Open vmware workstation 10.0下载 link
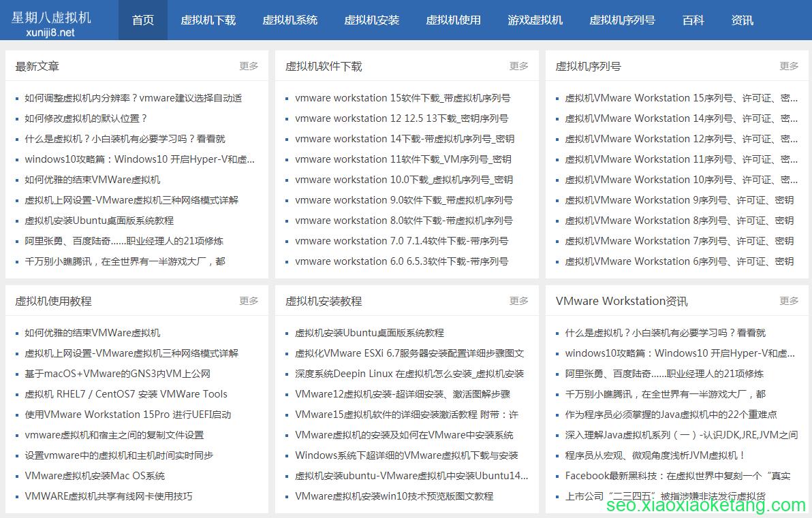This screenshot has height=518, width=812. 404,180
